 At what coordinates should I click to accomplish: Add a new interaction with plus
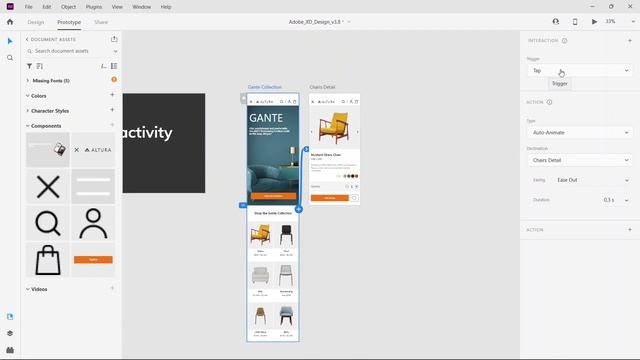point(630,40)
